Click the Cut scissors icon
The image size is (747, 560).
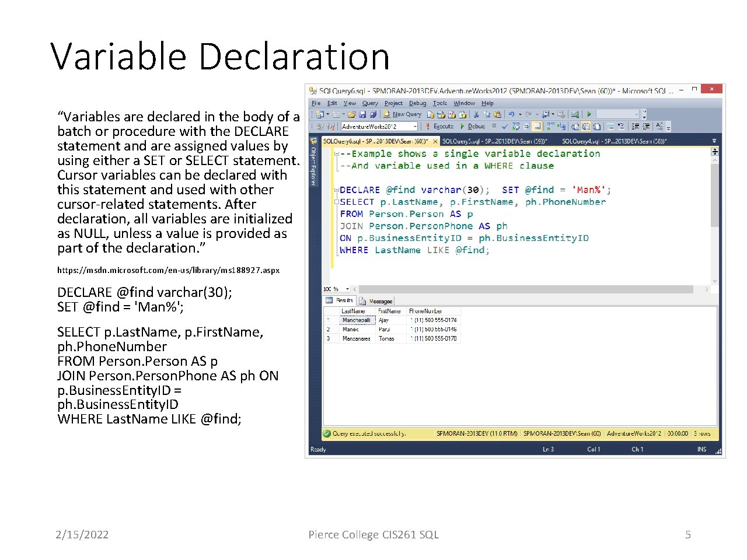click(476, 114)
